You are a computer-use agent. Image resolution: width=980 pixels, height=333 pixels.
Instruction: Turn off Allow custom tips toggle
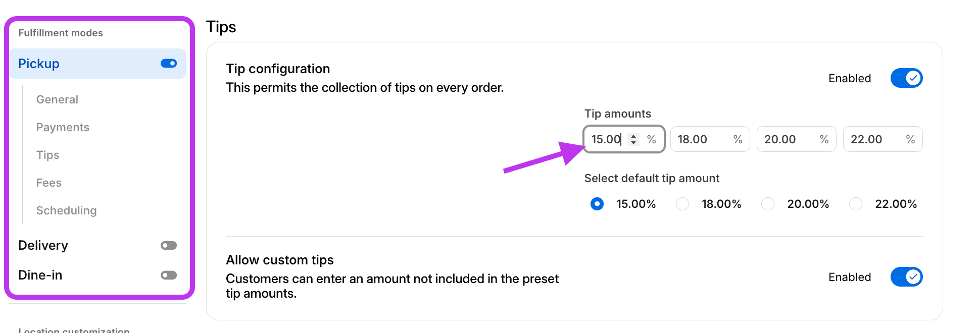coord(906,277)
